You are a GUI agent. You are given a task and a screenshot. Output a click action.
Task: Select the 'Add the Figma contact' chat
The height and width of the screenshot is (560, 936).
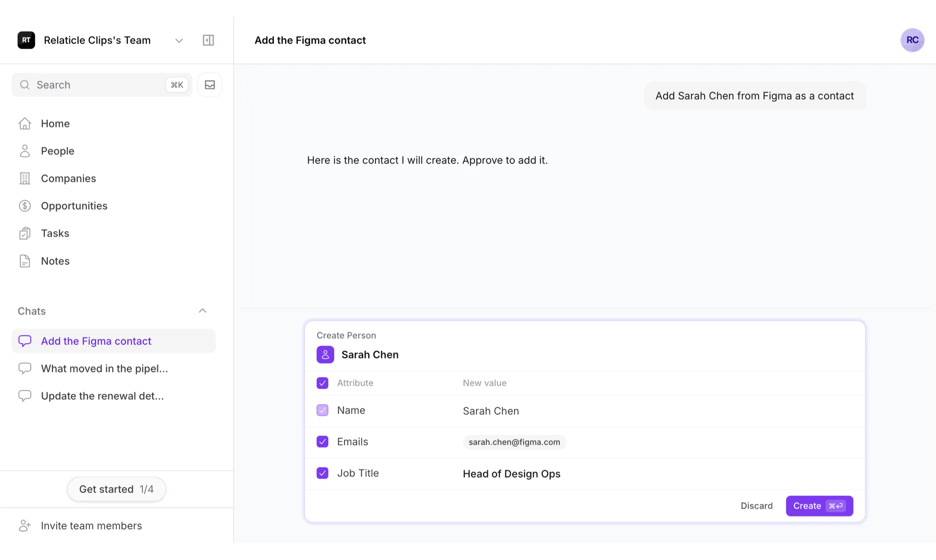click(x=113, y=341)
